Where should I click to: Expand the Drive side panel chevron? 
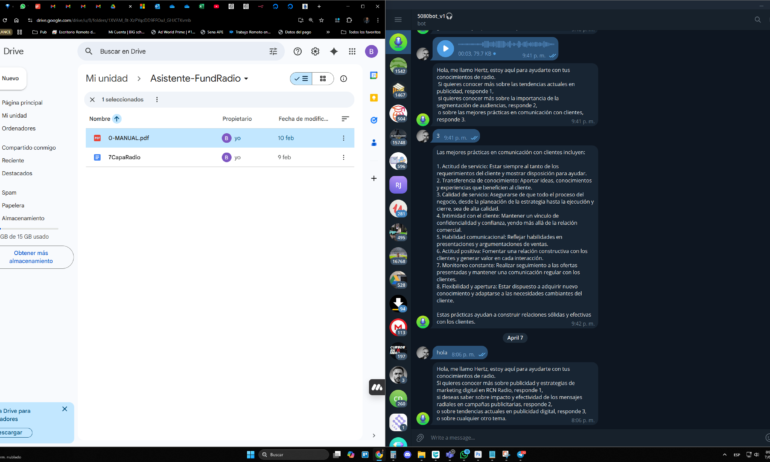[374, 435]
